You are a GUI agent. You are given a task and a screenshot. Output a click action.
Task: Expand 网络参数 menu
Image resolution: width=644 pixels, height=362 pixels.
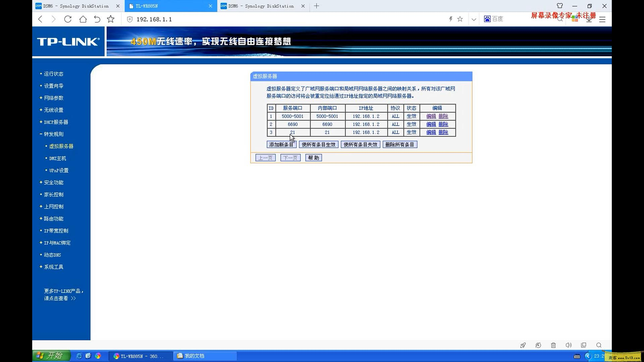(53, 98)
